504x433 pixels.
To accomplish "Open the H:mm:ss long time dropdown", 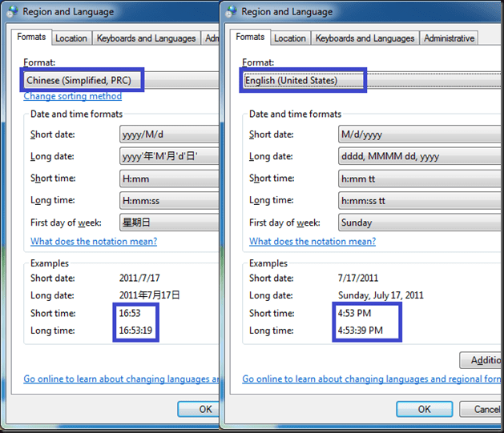I will [x=169, y=200].
